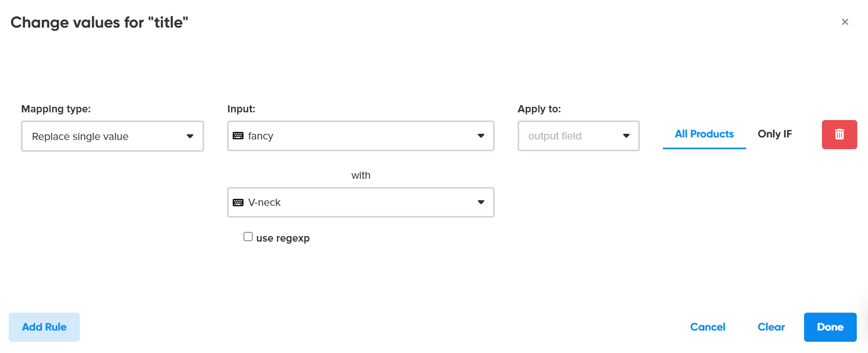Confirm changes with the Done button
Image resolution: width=868 pixels, height=353 pixels.
(830, 327)
